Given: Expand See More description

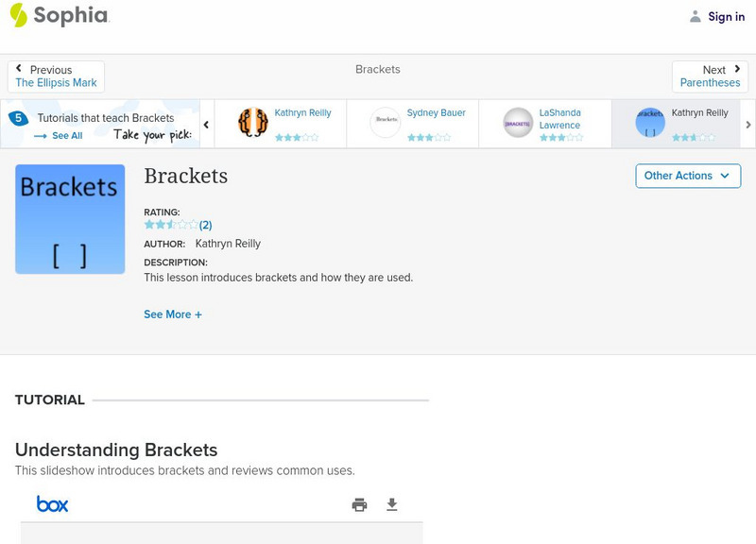Looking at the screenshot, I should point(172,314).
